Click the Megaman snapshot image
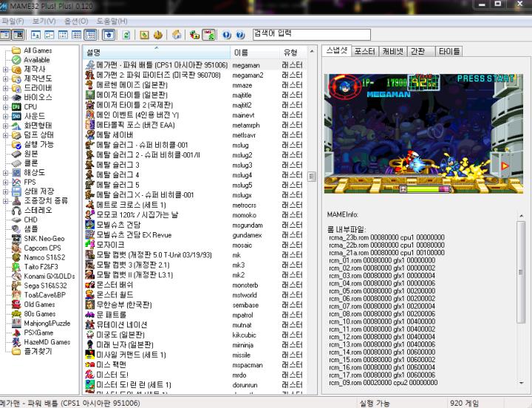 click(x=423, y=134)
